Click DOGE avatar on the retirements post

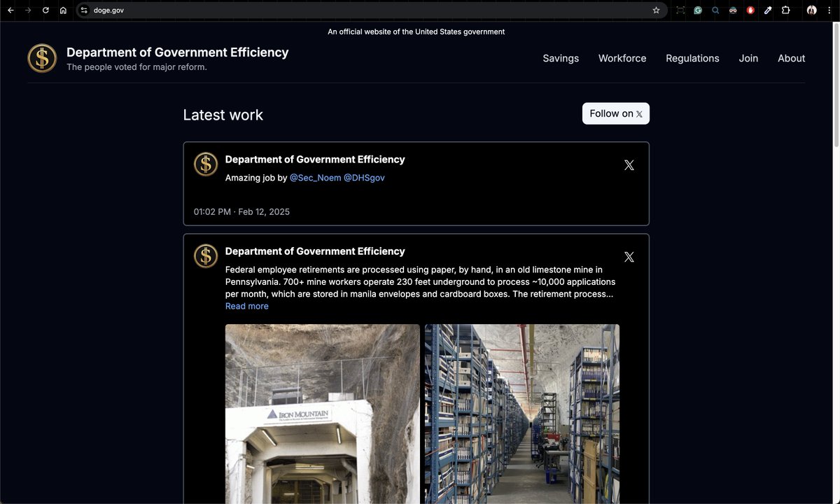point(206,256)
